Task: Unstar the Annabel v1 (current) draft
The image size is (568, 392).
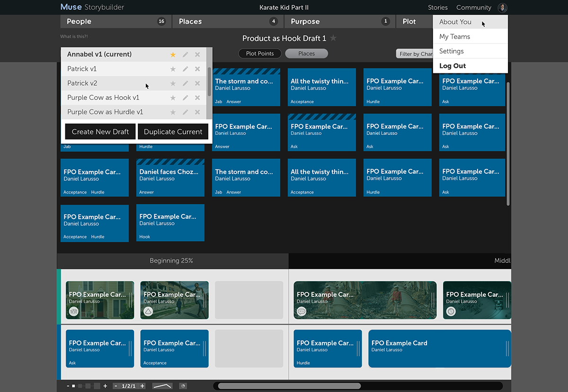Action: pyautogui.click(x=173, y=54)
